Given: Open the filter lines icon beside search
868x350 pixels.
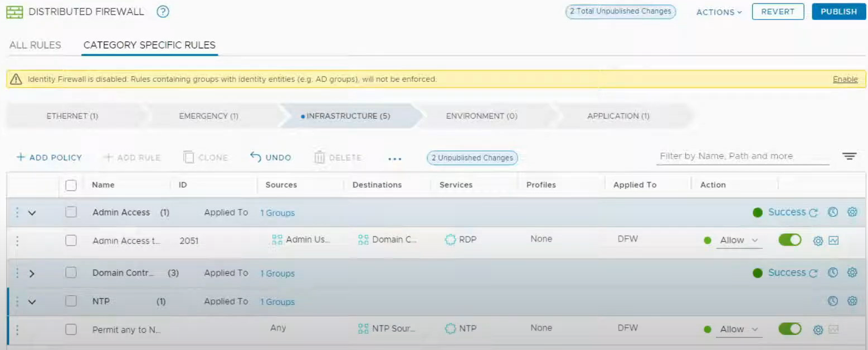Looking at the screenshot, I should (x=849, y=156).
